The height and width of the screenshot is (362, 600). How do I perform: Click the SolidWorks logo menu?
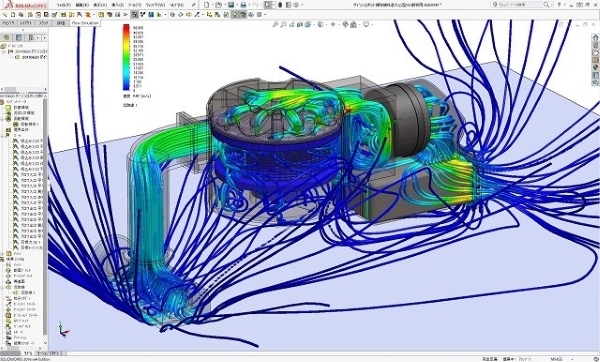27,5
